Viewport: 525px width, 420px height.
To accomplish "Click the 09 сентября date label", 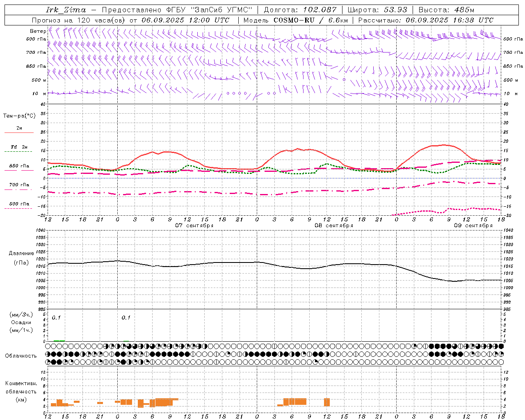I will click(473, 226).
